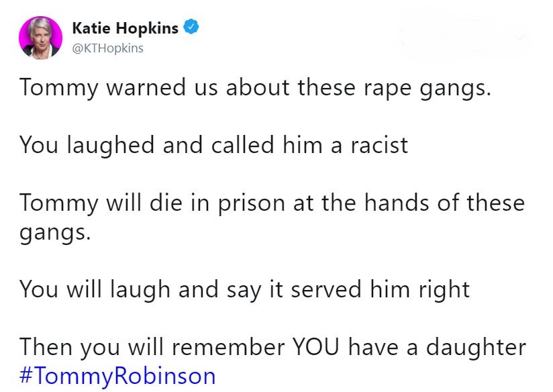Click the line 'Tommy warned us about these rape gangs.'
Screen dimensions: 553x392
click(x=255, y=88)
